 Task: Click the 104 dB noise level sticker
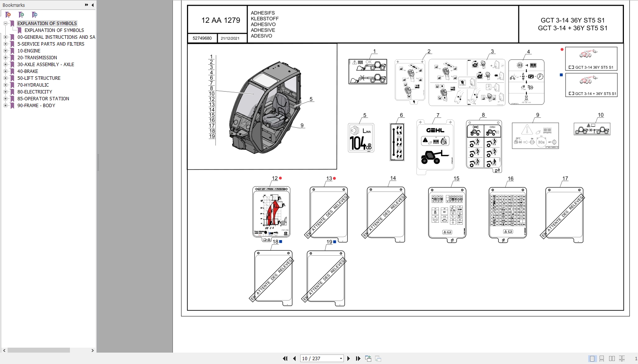361,138
